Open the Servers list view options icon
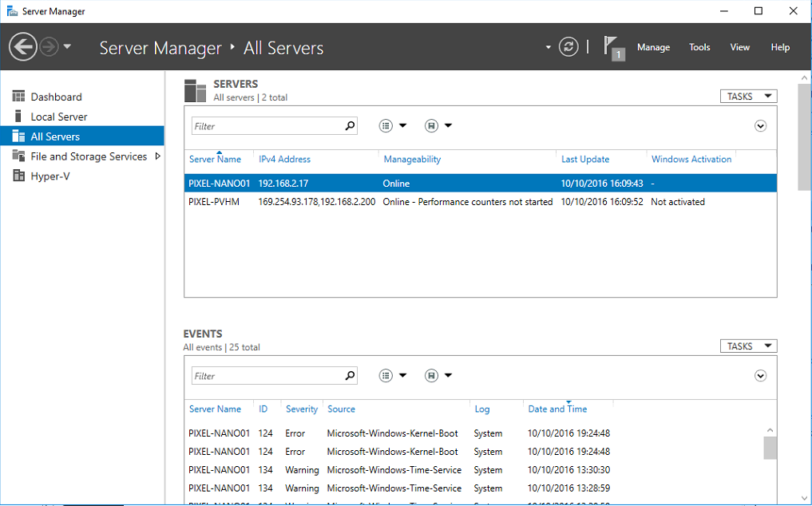812x506 pixels. click(x=387, y=126)
